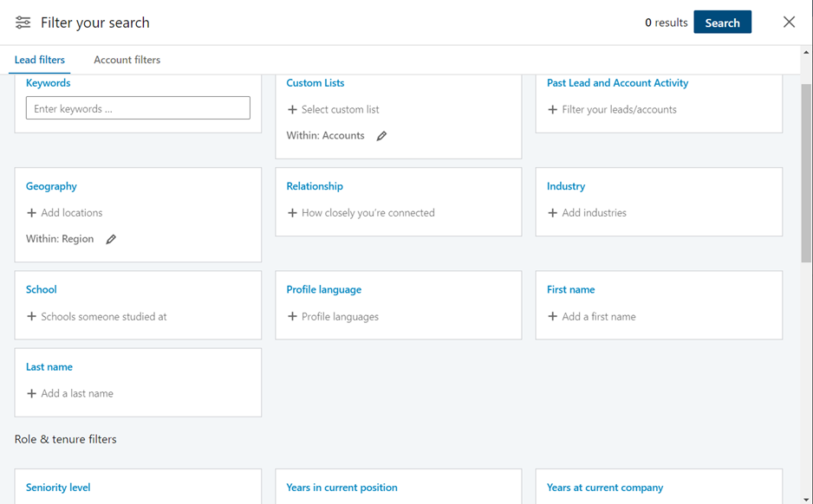813x504 pixels.
Task: Click the Last name filter heading
Action: pyautogui.click(x=49, y=366)
